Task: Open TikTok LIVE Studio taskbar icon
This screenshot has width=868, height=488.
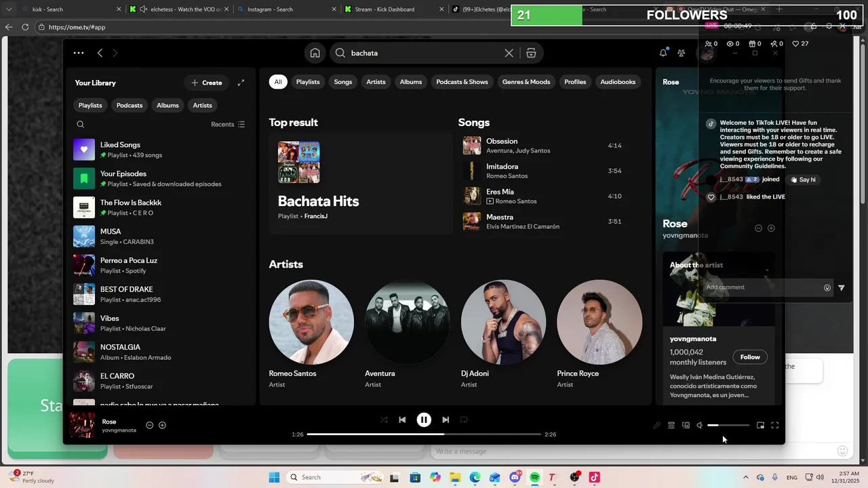Action: point(595,477)
